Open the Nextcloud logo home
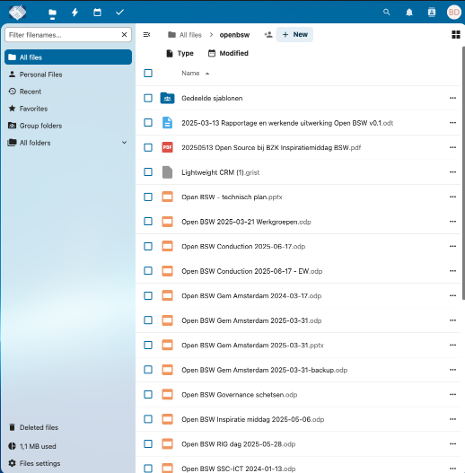Viewport: 465px width, 473px height. click(17, 12)
